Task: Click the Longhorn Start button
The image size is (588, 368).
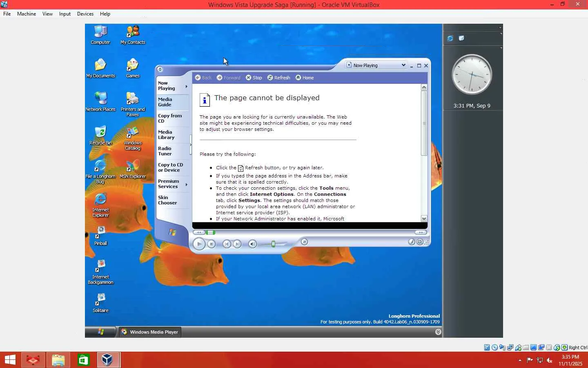Action: 100,332
